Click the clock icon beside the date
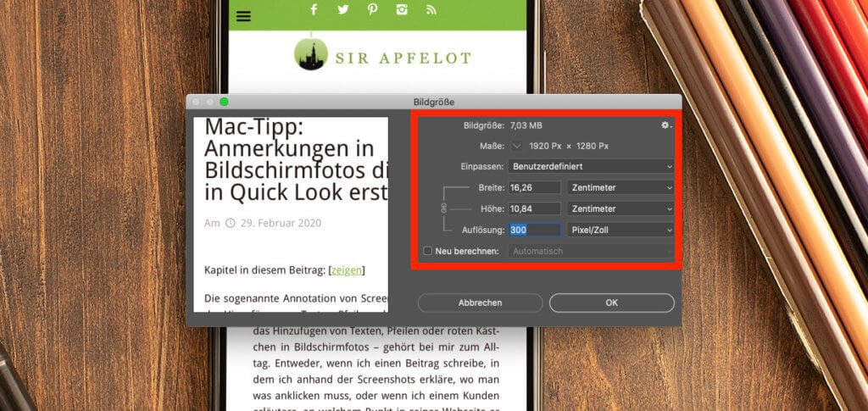 (x=231, y=223)
